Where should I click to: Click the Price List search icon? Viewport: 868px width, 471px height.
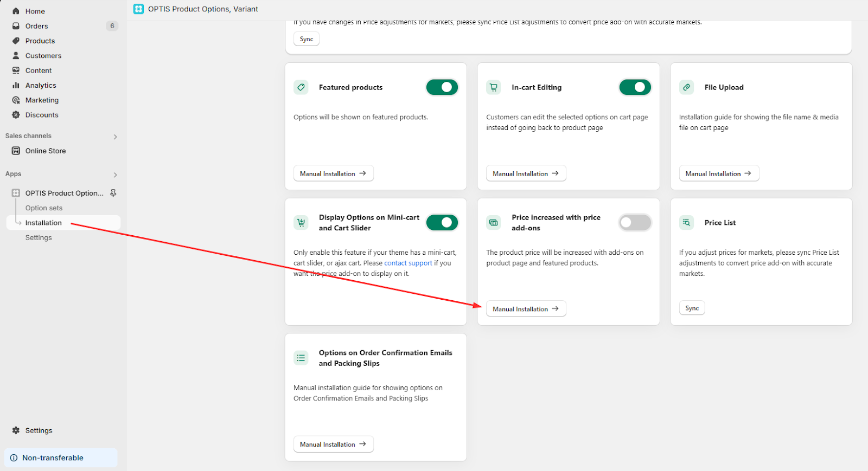pos(686,222)
